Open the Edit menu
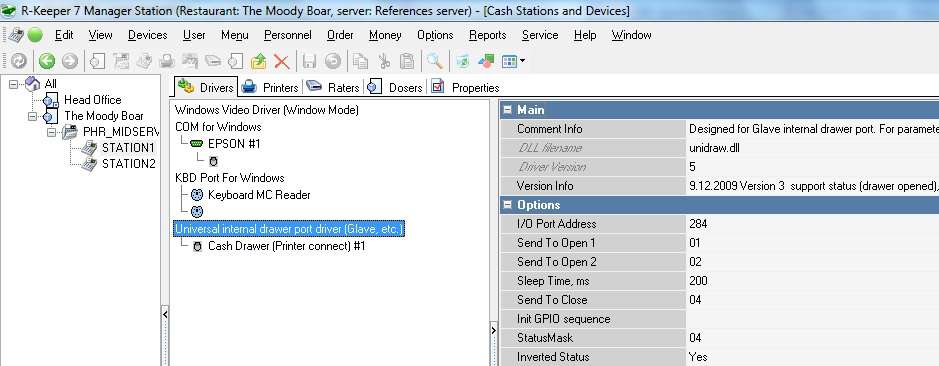Viewport: 939px width, 366px height. pos(64,35)
